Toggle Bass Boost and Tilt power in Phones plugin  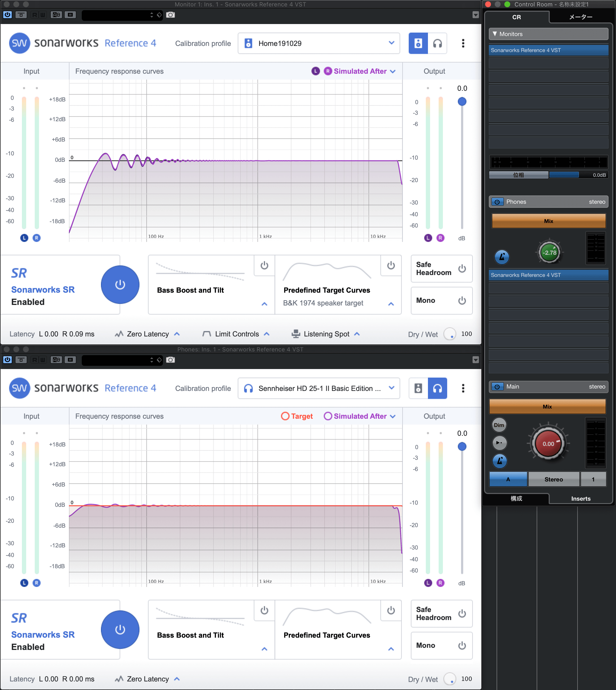(264, 610)
